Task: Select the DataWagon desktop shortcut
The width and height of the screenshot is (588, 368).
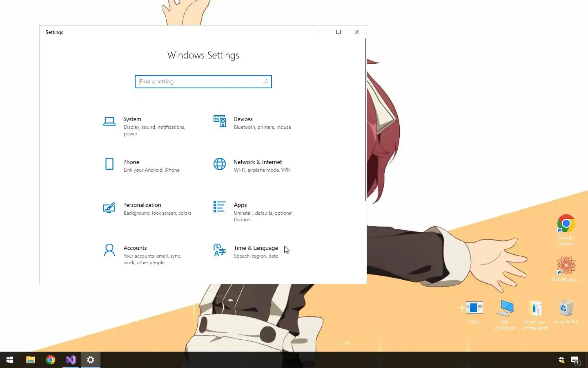Action: point(566,269)
